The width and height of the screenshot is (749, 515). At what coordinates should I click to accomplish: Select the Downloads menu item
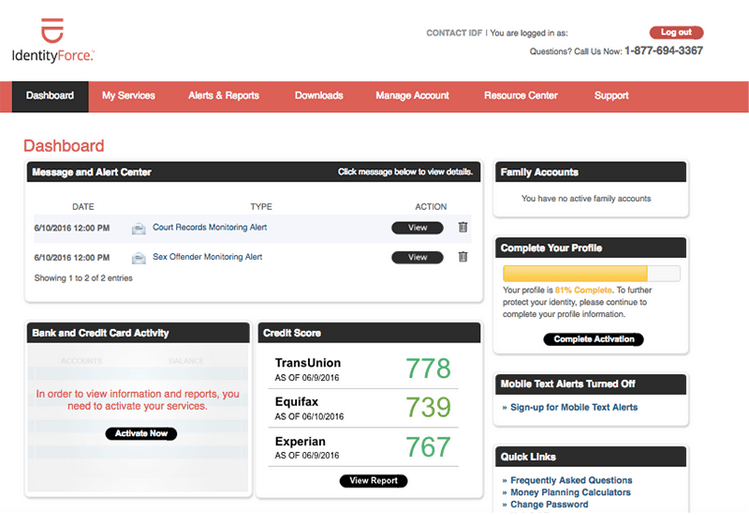(x=319, y=96)
